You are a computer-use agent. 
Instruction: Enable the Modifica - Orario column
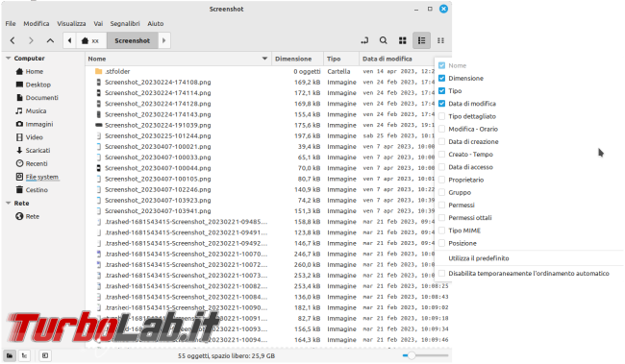tap(441, 129)
